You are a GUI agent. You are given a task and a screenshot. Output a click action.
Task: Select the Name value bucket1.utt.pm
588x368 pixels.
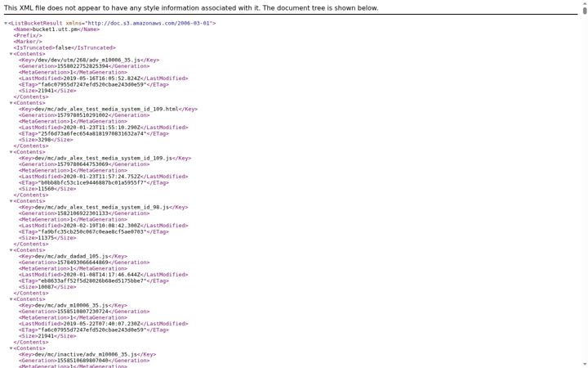pos(56,29)
